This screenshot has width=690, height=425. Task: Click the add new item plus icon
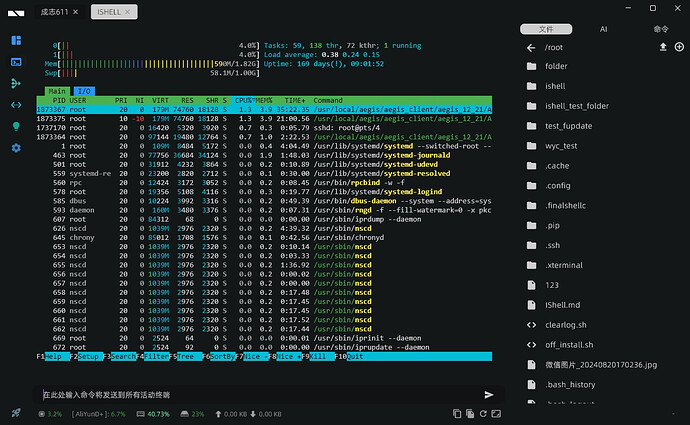click(679, 47)
